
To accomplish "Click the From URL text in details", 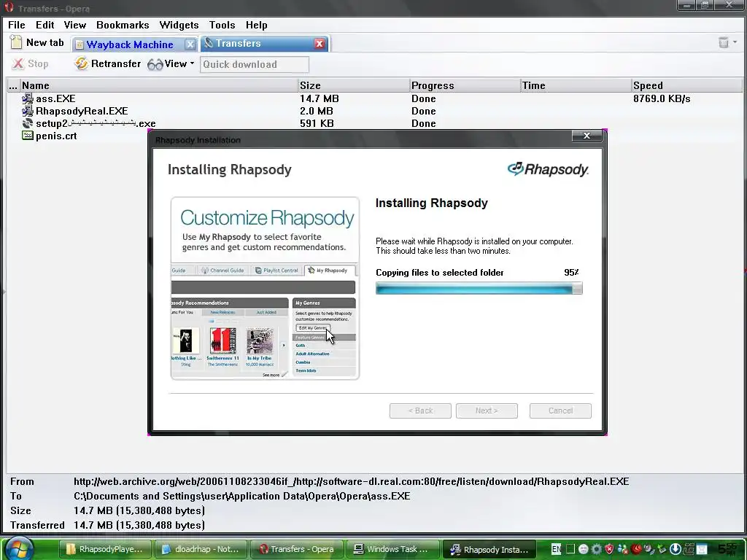I will tap(351, 481).
